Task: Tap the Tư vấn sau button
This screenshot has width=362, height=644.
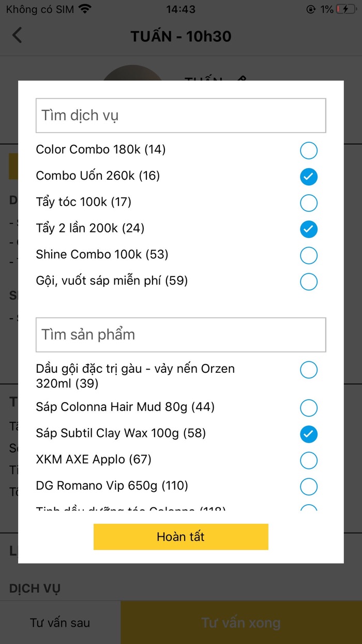Action: pyautogui.click(x=60, y=623)
